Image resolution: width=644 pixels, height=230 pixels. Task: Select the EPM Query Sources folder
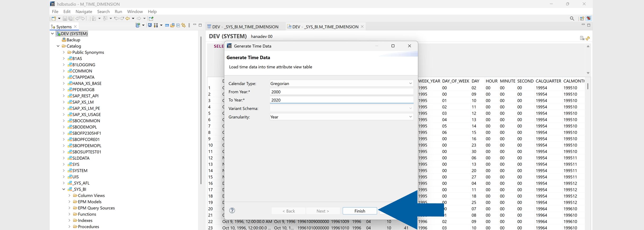pyautogui.click(x=94, y=208)
